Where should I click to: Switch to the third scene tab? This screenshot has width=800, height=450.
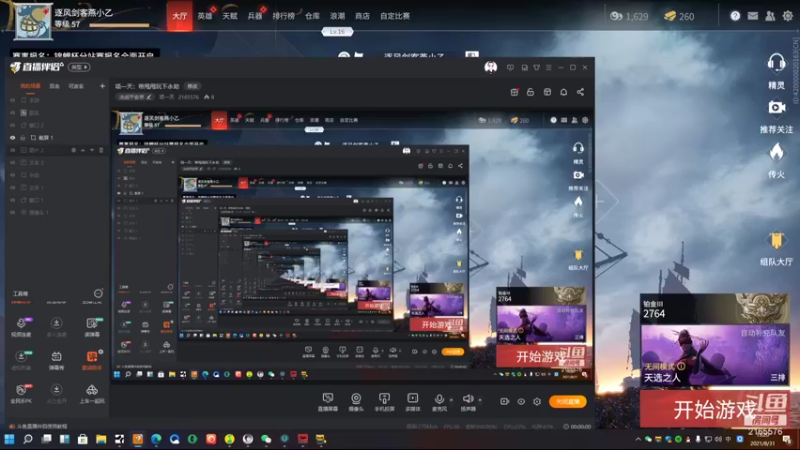pos(76,86)
